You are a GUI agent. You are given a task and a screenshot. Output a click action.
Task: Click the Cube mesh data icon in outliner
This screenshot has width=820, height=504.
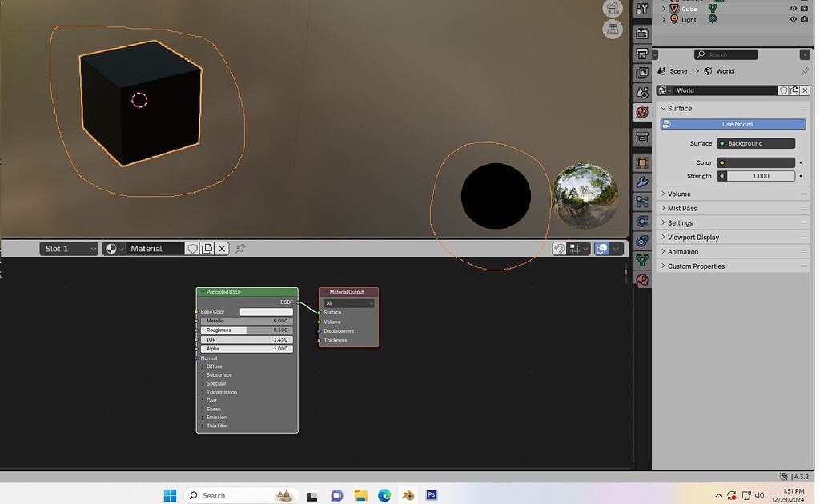tap(713, 9)
